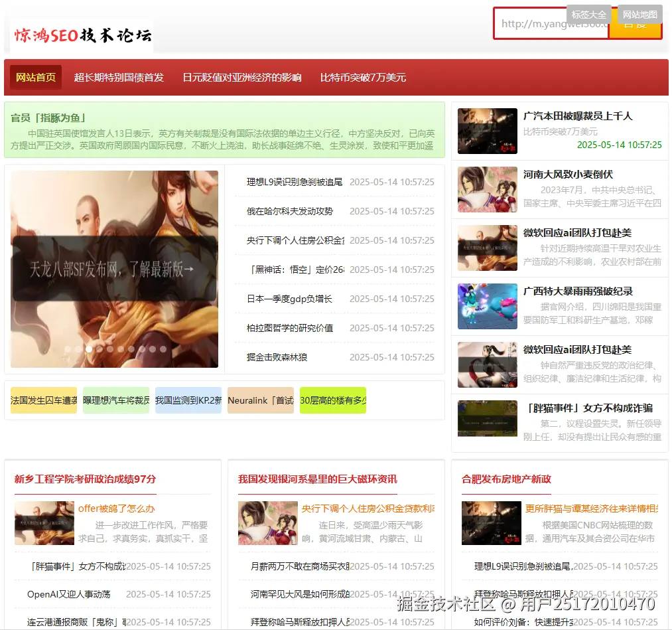
Task: Open 广汽本田被曝裁员上千人 headline
Action: pyautogui.click(x=578, y=116)
